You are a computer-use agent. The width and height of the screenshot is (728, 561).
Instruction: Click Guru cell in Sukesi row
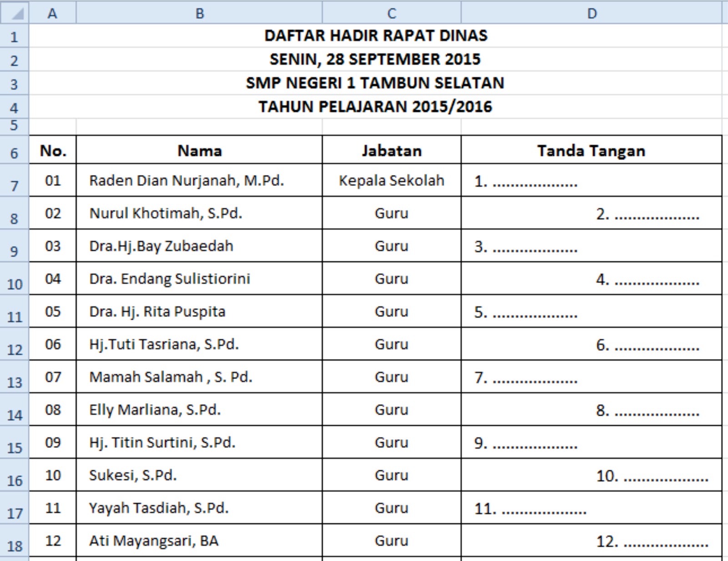coord(391,475)
